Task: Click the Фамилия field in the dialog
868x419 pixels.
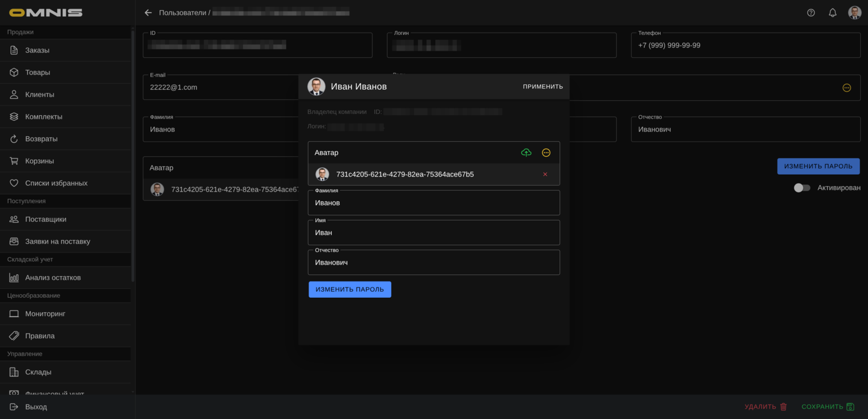Action: (x=433, y=203)
